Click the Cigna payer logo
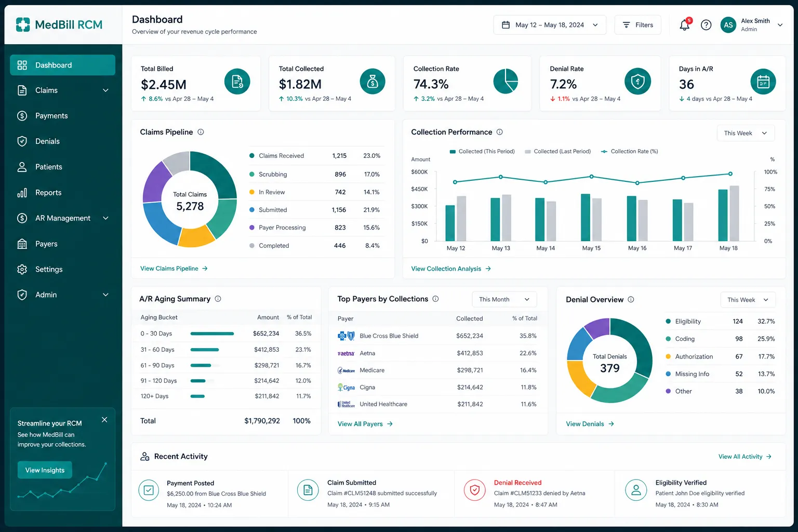This screenshot has width=798, height=532. pos(346,388)
